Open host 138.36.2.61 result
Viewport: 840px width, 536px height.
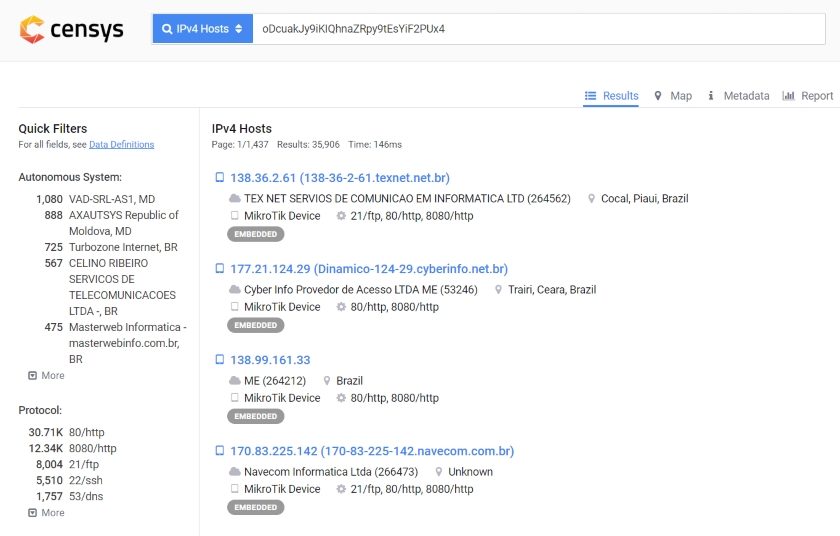click(x=340, y=178)
